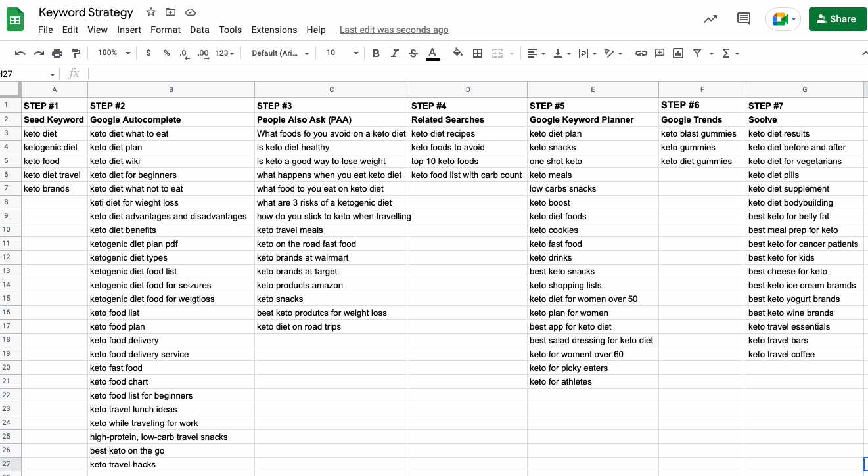Select the cell 'ketogenic diet' in column A
The image size is (868, 476).
pos(55,147)
